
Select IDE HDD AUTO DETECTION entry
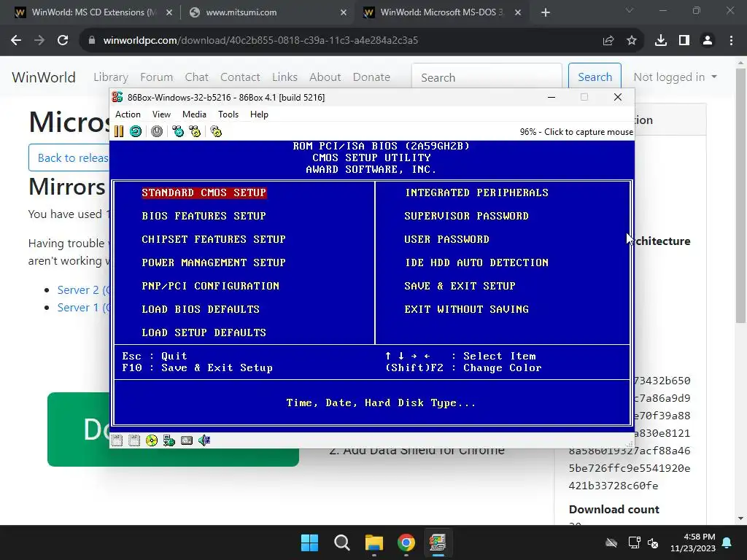[476, 262]
